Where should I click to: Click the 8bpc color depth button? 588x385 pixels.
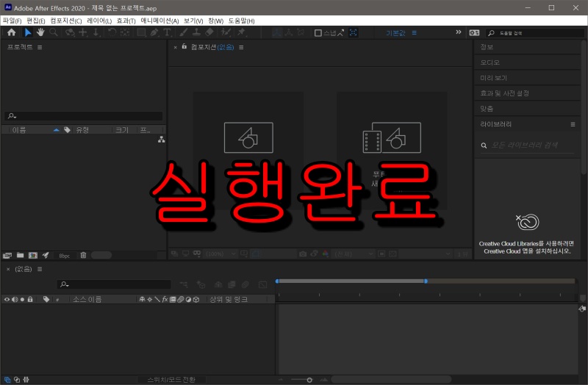point(64,256)
